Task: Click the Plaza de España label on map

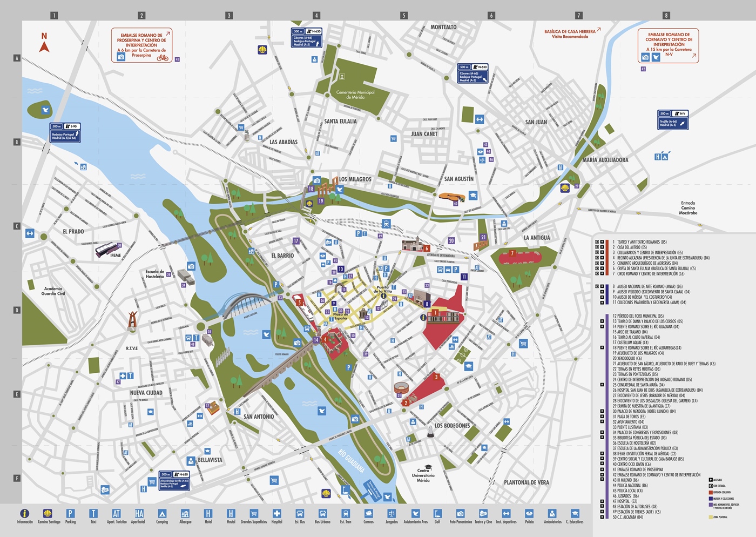Action: click(x=340, y=316)
